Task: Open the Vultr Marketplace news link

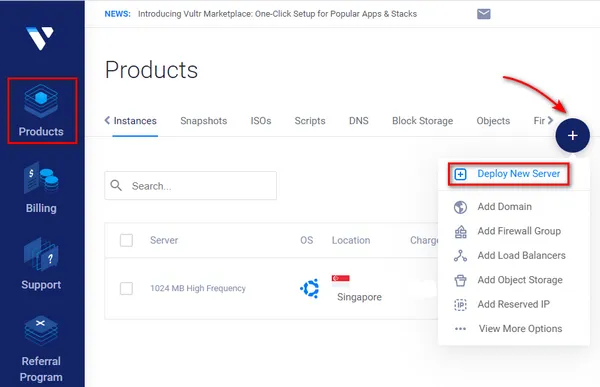Action: (277, 14)
